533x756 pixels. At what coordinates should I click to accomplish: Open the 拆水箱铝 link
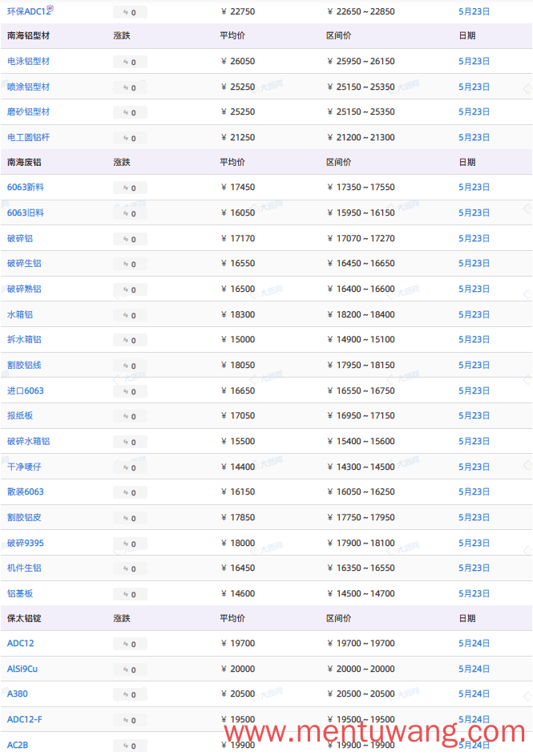(24, 339)
